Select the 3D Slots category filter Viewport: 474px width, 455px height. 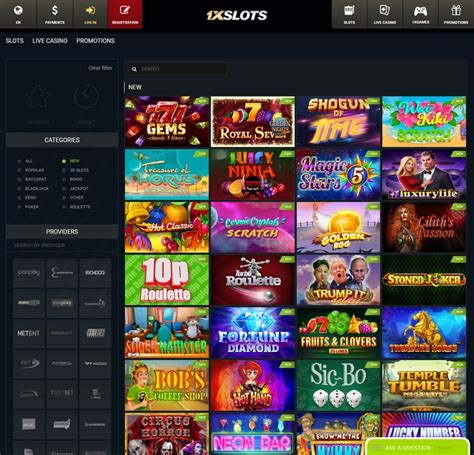click(x=75, y=170)
